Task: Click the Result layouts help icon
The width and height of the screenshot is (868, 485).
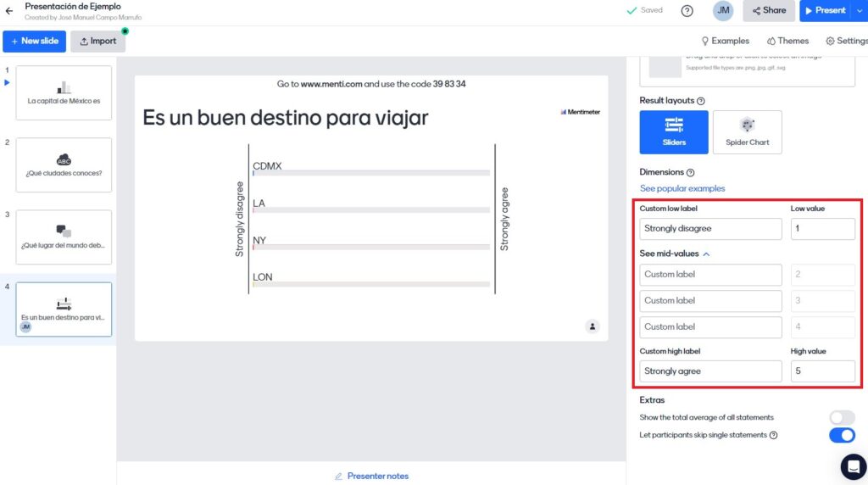Action: point(701,101)
